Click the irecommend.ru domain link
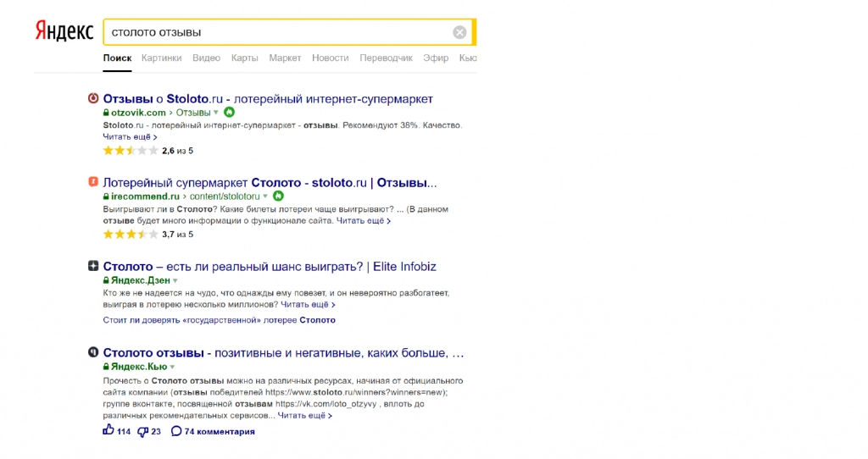Image resolution: width=868 pixels, height=459 pixels. (x=145, y=196)
